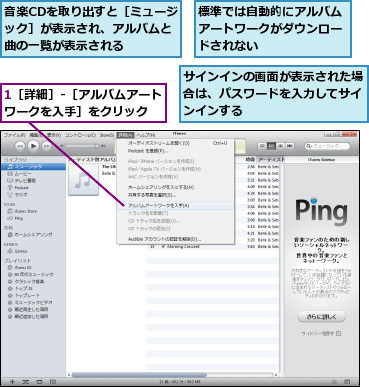Click the さらに詳しく button in Ping sidebar

[322, 317]
